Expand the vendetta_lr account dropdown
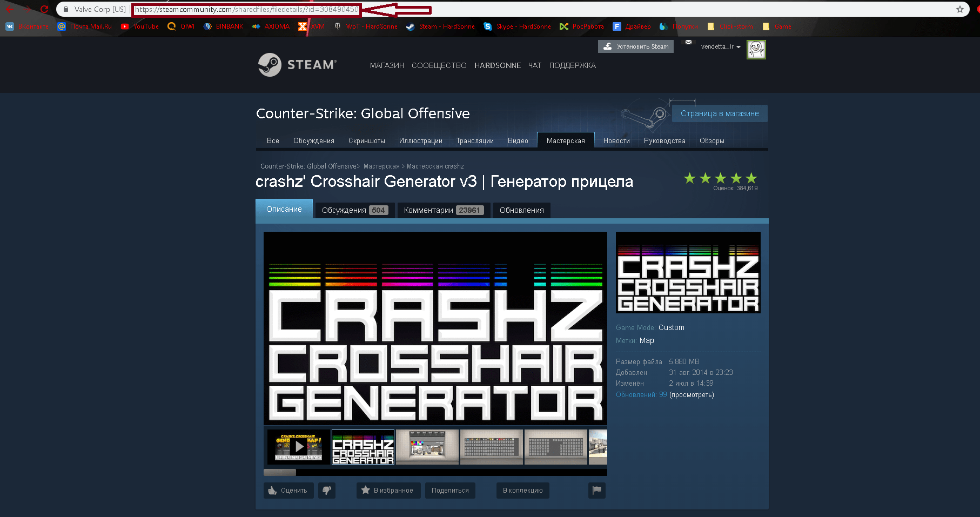Screen dimensions: 980x517 pos(721,46)
